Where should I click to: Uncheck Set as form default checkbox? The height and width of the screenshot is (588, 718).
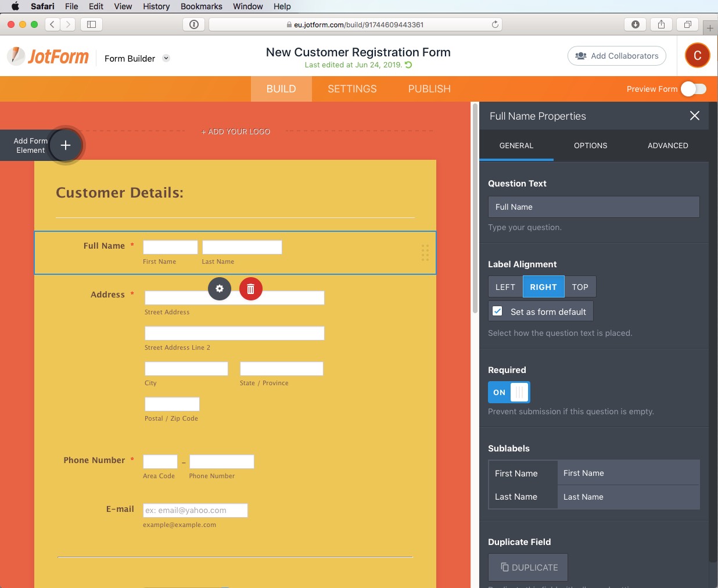click(x=497, y=311)
